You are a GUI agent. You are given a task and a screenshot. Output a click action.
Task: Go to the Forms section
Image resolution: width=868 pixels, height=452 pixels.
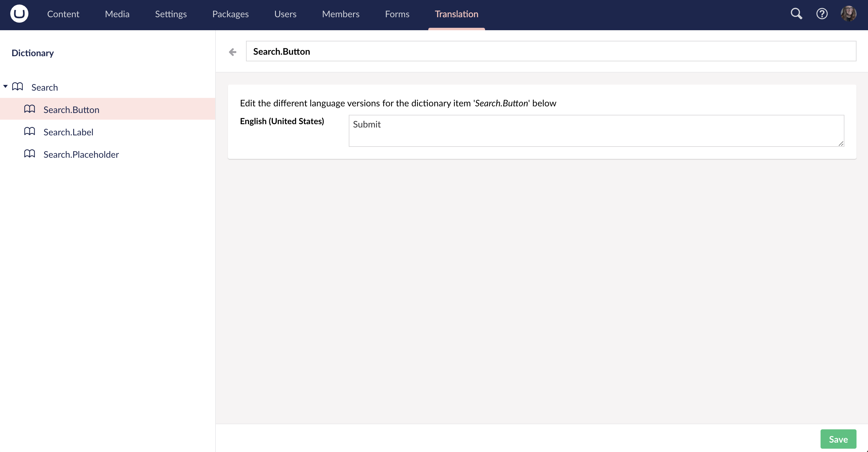click(x=397, y=14)
